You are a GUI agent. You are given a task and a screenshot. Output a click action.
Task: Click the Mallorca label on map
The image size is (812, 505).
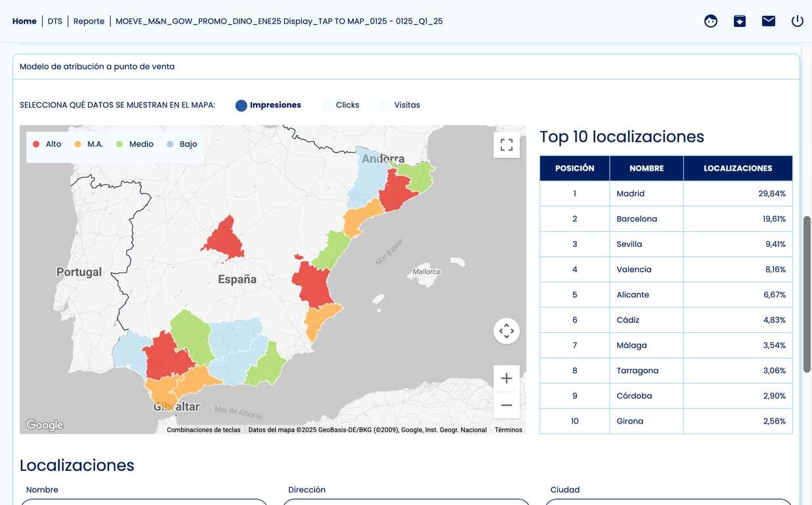pyautogui.click(x=426, y=271)
